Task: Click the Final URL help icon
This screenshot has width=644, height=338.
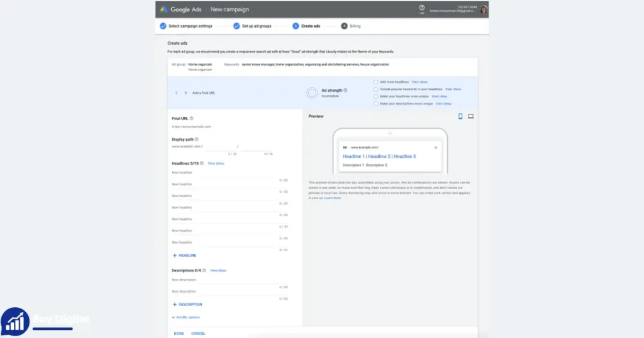Action: click(x=191, y=119)
